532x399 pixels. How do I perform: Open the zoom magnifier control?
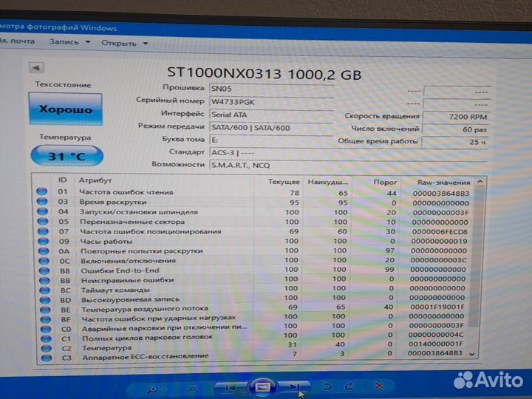pyautogui.click(x=154, y=389)
